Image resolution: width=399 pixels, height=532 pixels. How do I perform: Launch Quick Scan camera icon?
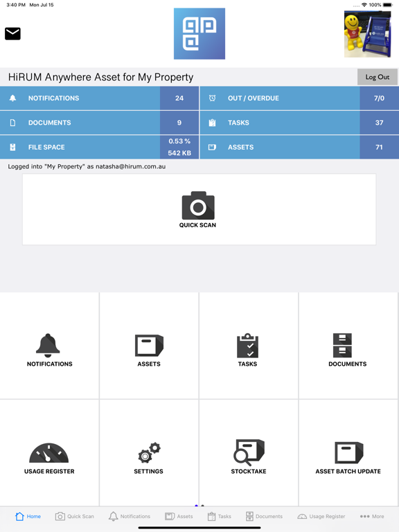pos(198,206)
